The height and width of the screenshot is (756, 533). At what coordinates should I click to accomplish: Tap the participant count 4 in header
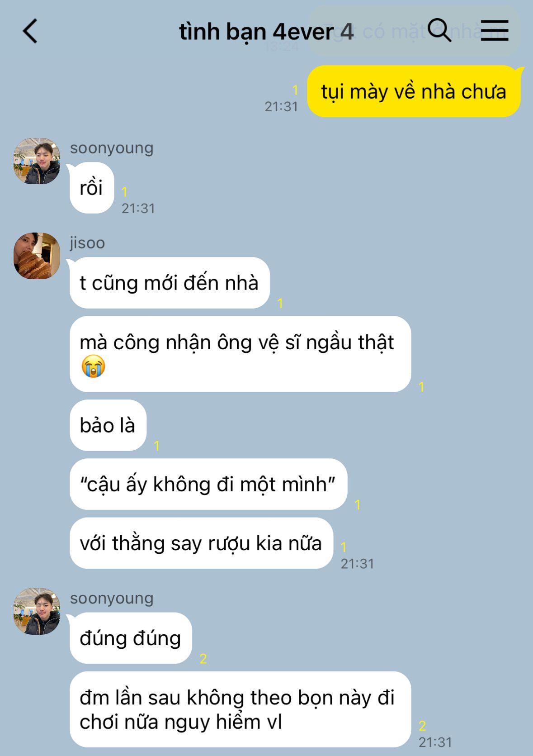point(347,32)
